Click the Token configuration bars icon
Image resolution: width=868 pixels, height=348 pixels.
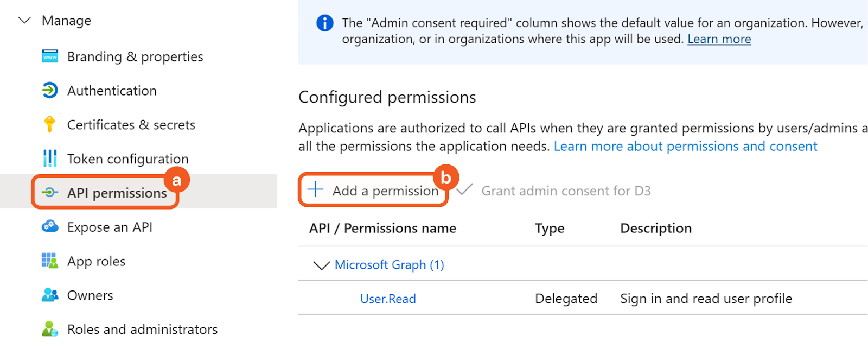(x=50, y=159)
